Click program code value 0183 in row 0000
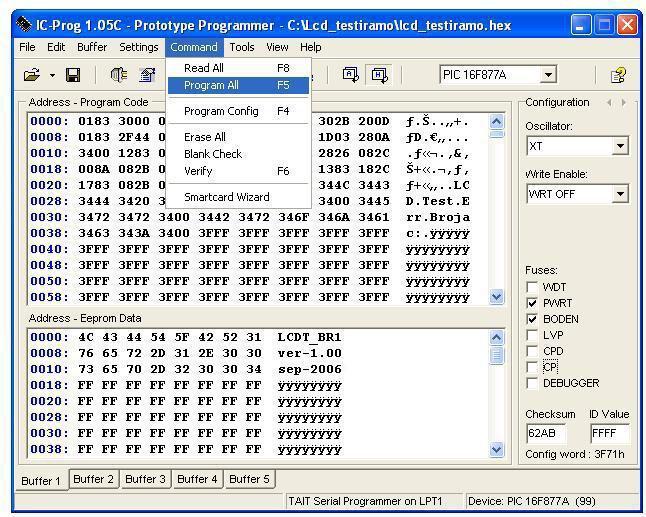The image size is (646, 517). coord(94,121)
